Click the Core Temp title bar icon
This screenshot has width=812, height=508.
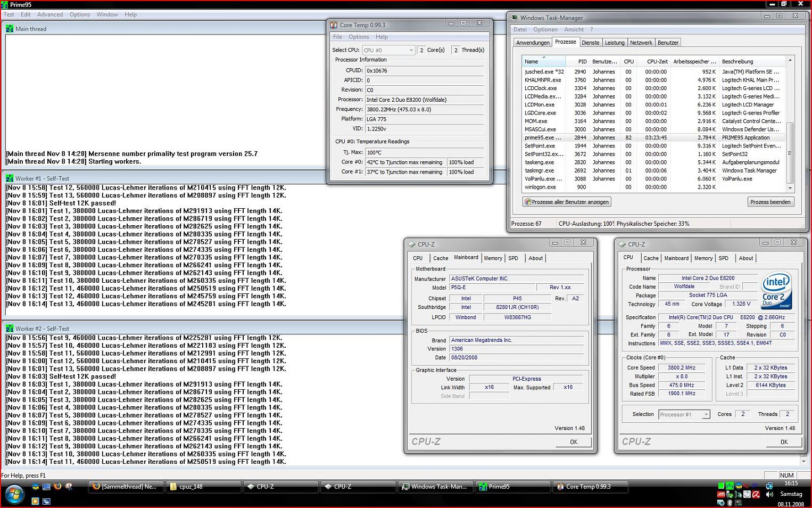pos(334,24)
